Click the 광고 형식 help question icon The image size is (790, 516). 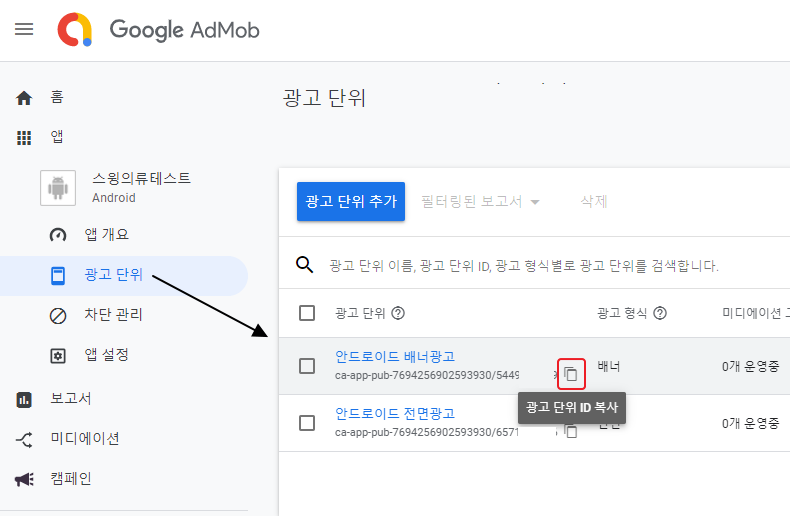click(660, 313)
